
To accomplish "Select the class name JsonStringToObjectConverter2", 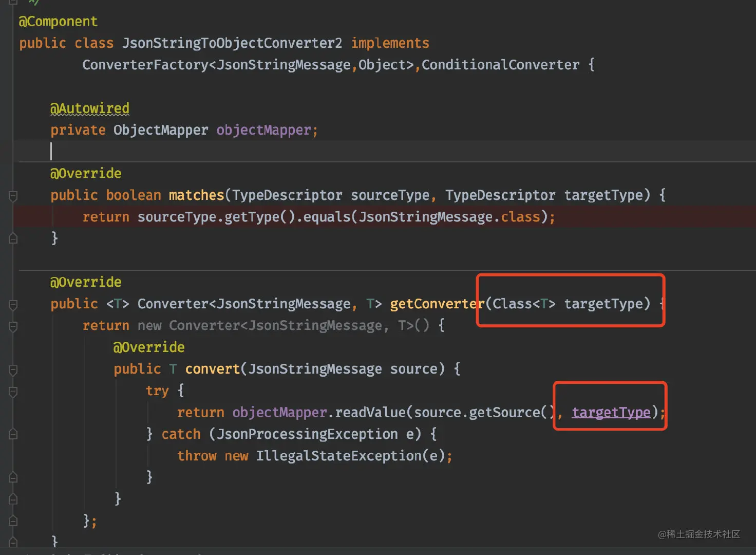I will click(x=232, y=43).
